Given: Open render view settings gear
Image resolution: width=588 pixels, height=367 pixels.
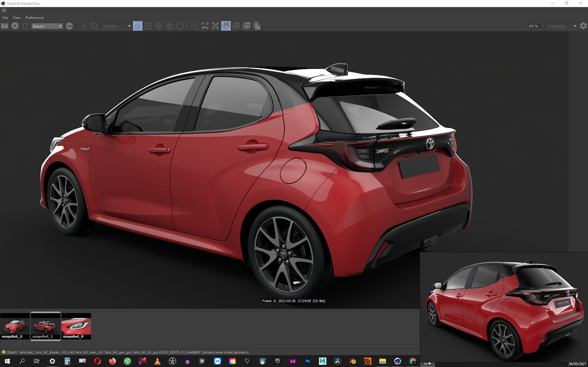Looking at the screenshot, I should click(583, 26).
